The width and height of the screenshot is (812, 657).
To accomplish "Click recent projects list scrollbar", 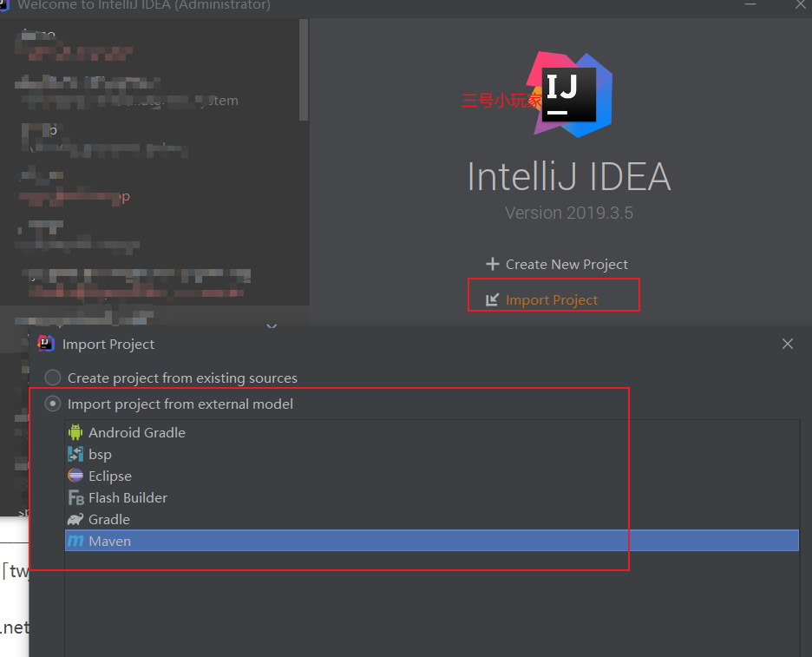I will tap(304, 70).
